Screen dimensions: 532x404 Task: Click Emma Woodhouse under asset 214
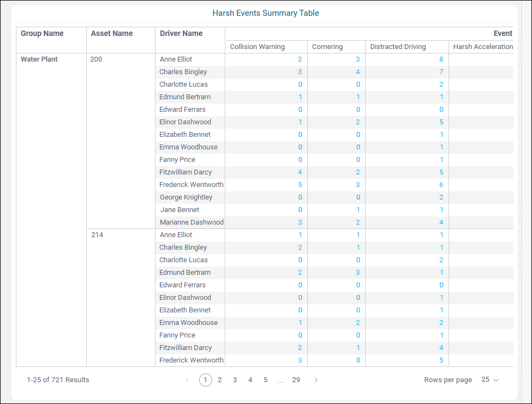188,323
